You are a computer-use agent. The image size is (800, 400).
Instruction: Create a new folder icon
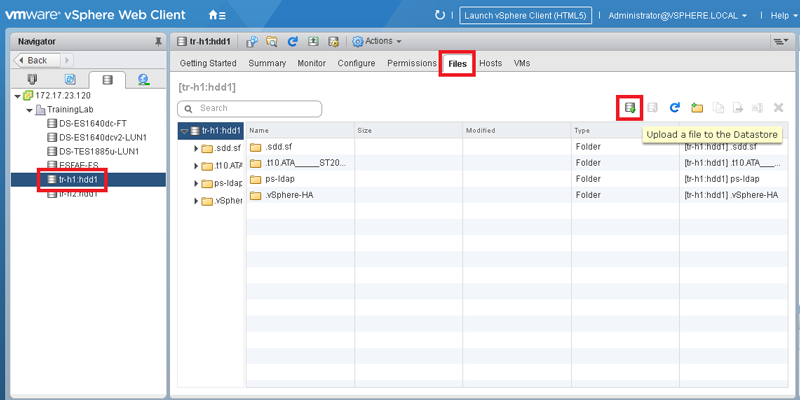click(x=697, y=108)
